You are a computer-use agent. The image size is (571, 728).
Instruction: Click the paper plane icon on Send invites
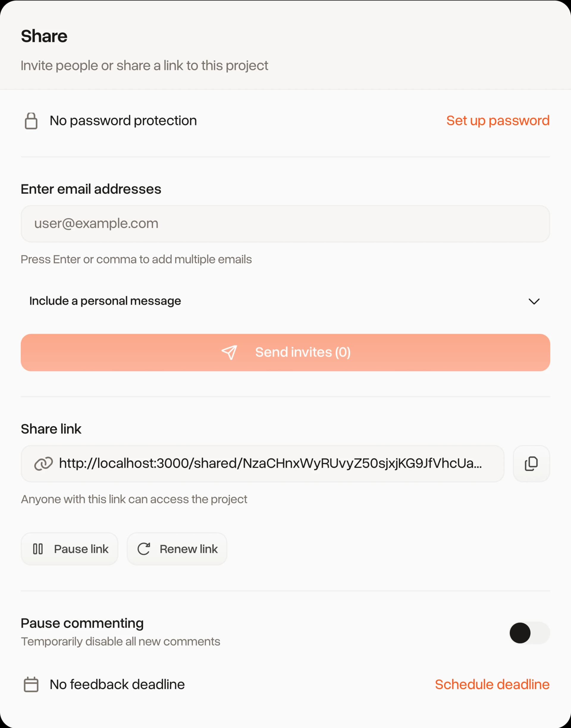coord(229,353)
